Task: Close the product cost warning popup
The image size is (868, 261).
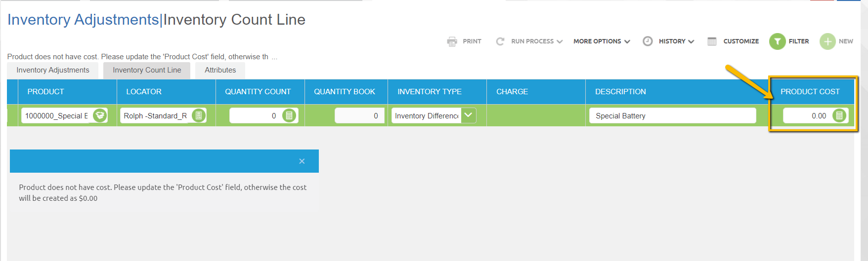Action: [x=302, y=161]
